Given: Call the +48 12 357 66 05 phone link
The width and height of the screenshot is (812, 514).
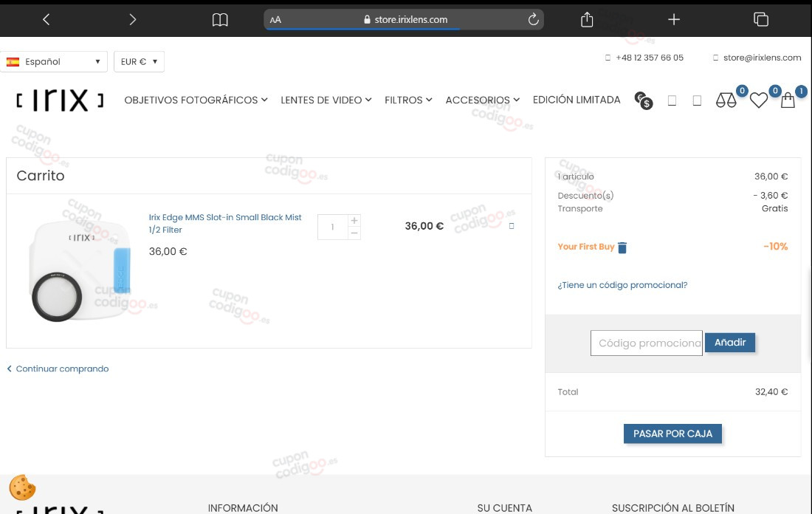Looking at the screenshot, I should click(x=650, y=58).
